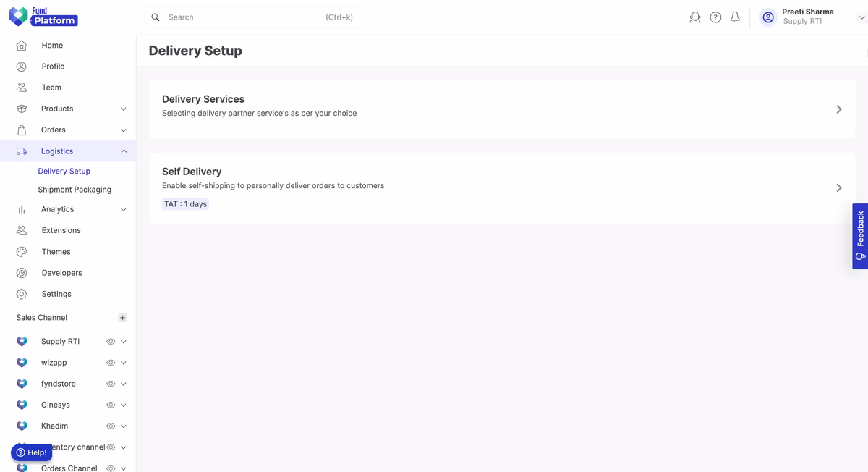868x472 pixels.
Task: Toggle visibility eye for inventory channel
Action: 111,447
